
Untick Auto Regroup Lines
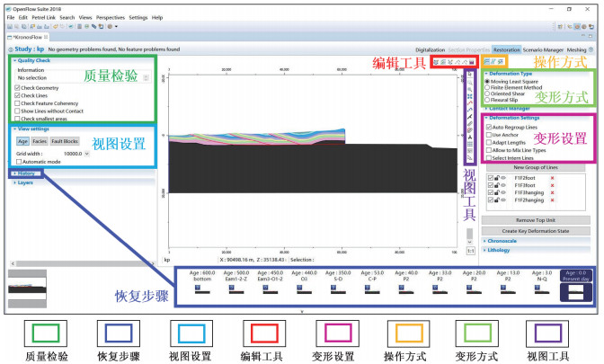click(x=488, y=128)
